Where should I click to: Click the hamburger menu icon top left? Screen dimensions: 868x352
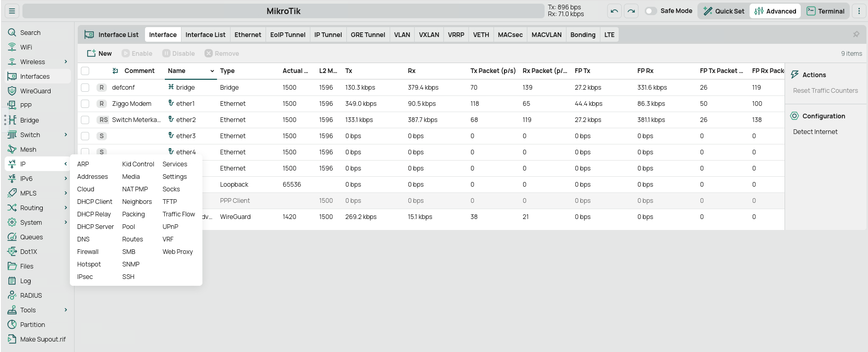coord(11,10)
